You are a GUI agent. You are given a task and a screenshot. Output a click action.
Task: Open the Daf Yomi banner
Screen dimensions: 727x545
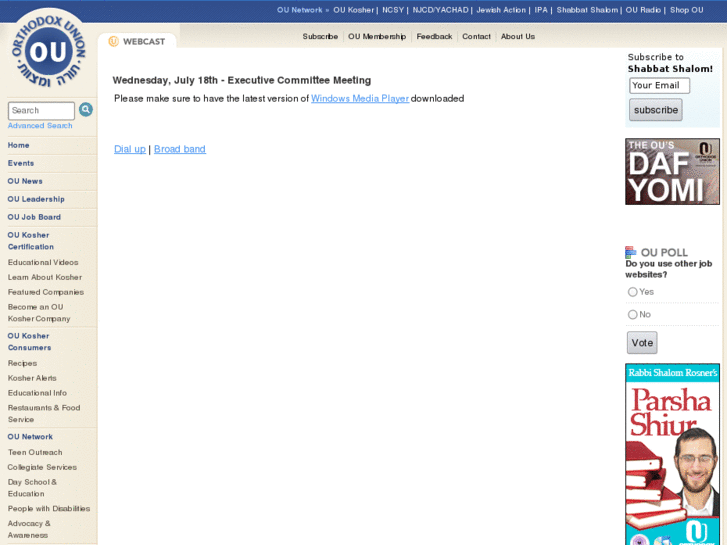pos(672,172)
